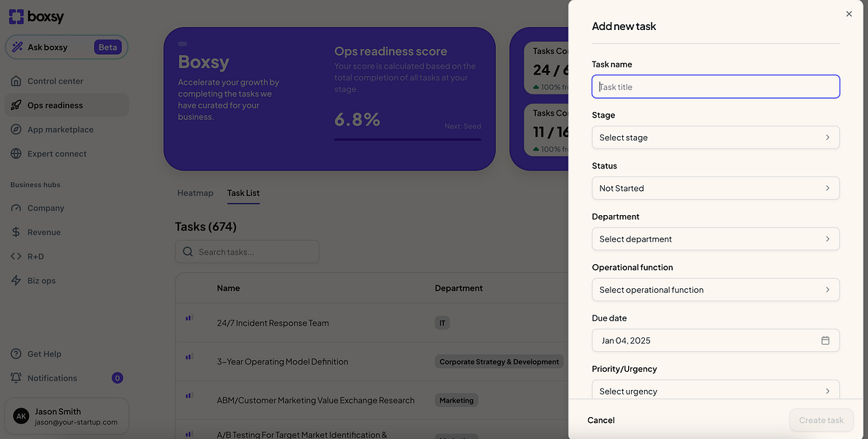Viewport: 868px width, 439px height.
Task: Click the Get Help question mark icon
Action: pos(16,353)
